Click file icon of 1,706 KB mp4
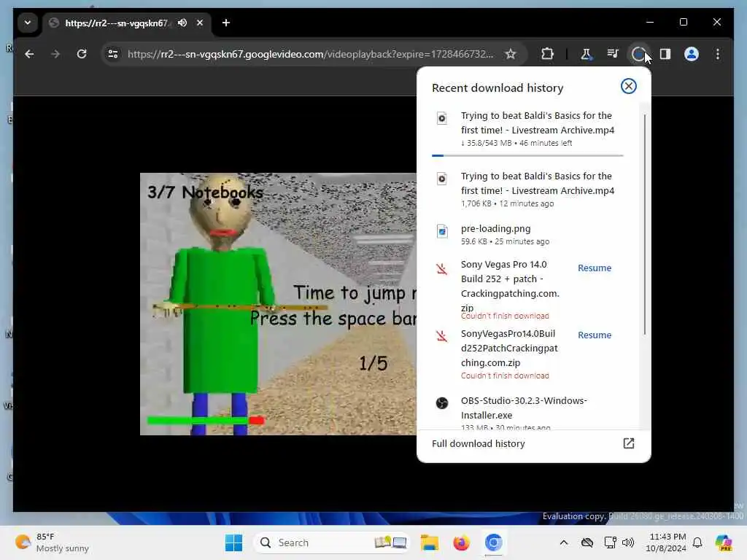This screenshot has height=560, width=747. pyautogui.click(x=441, y=179)
